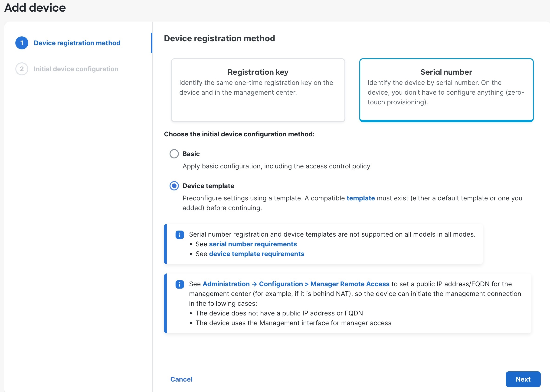This screenshot has width=550, height=392.
Task: Click the first info icon about serial number support
Action: pos(180,234)
